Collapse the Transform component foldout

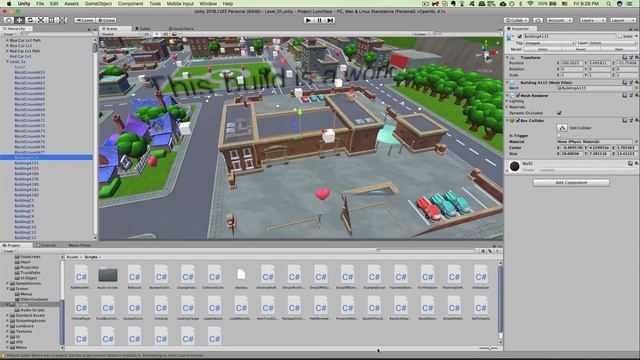click(x=508, y=58)
